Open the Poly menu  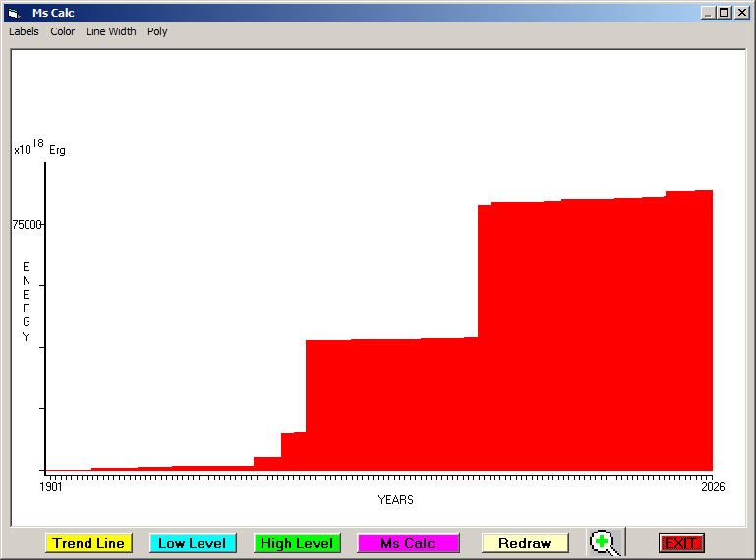[157, 31]
